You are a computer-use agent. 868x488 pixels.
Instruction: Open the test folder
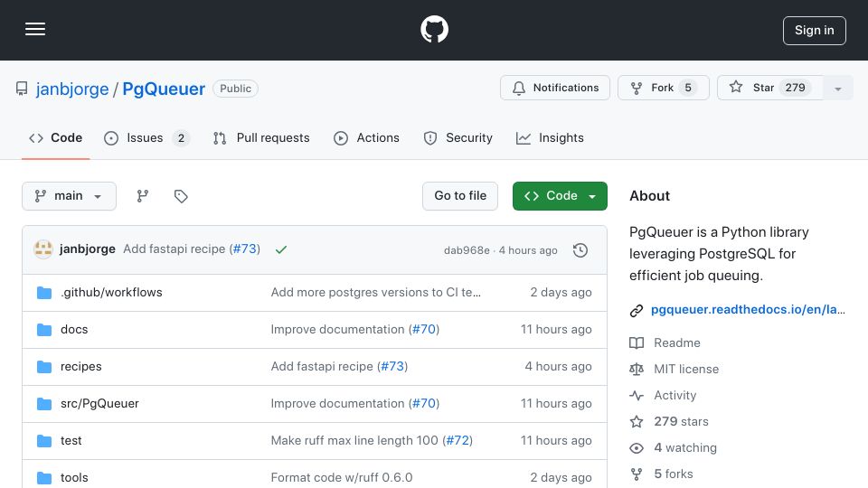click(71, 440)
